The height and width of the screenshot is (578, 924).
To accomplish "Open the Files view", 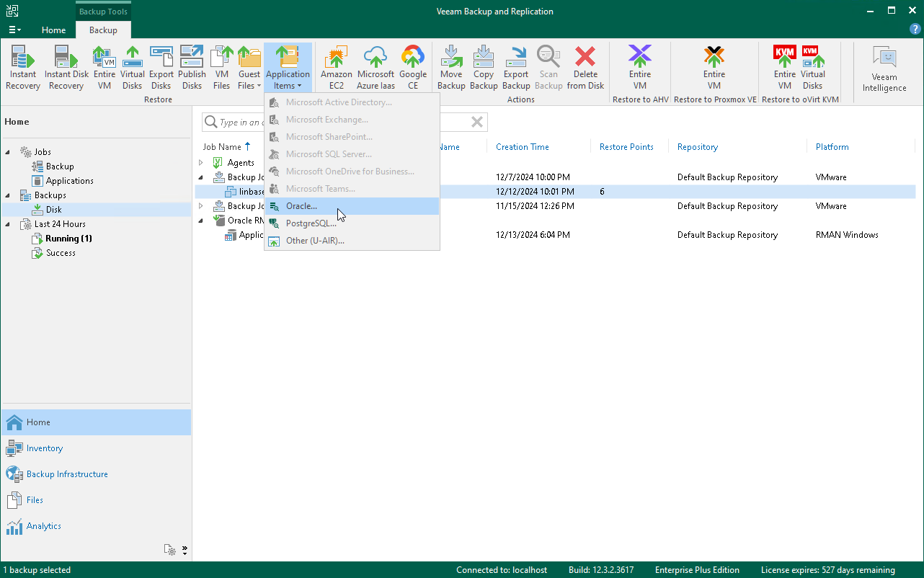I will [x=96, y=500].
